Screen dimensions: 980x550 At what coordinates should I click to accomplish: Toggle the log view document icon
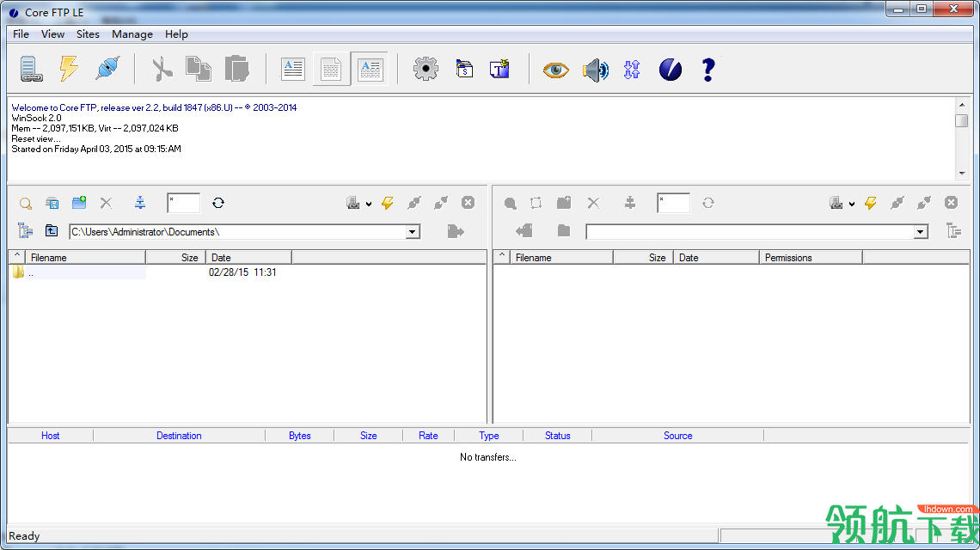point(331,69)
